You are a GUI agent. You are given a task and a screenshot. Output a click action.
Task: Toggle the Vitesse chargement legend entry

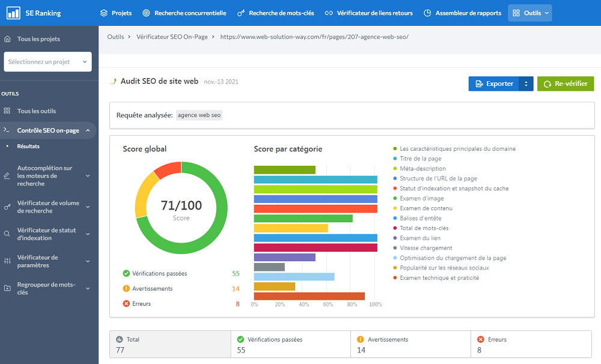click(426, 248)
